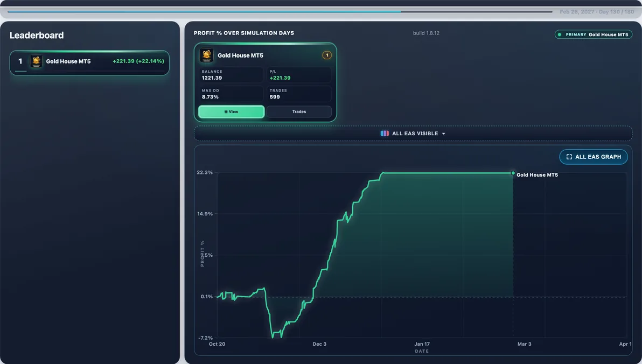Click the Balance 1221.39 value
Image resolution: width=642 pixels, height=364 pixels.
pos(212,78)
